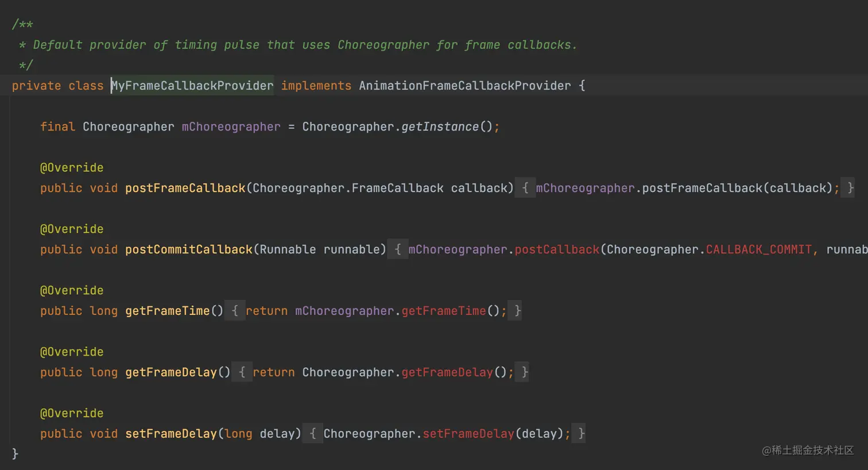Click the postCommitCallback method name
868x470 pixels.
(189, 249)
